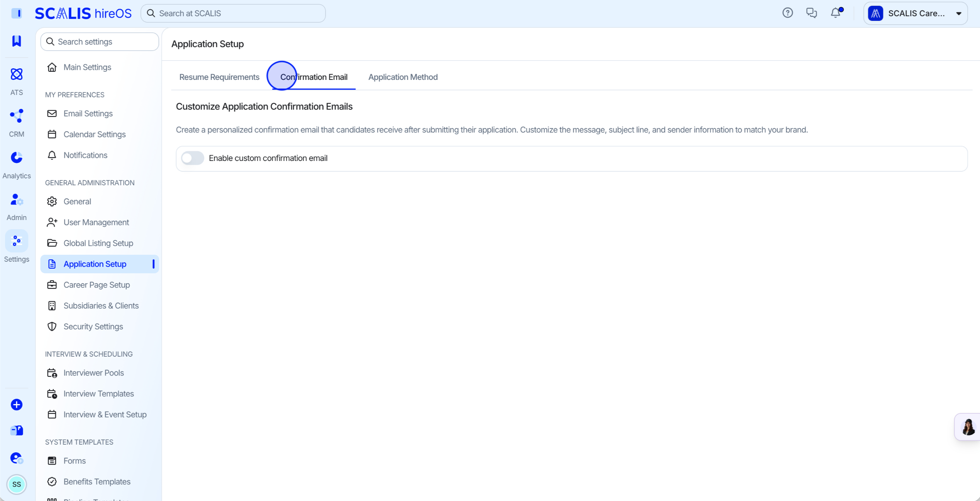
Task: Click the Security Settings shield icon
Action: [52, 327]
